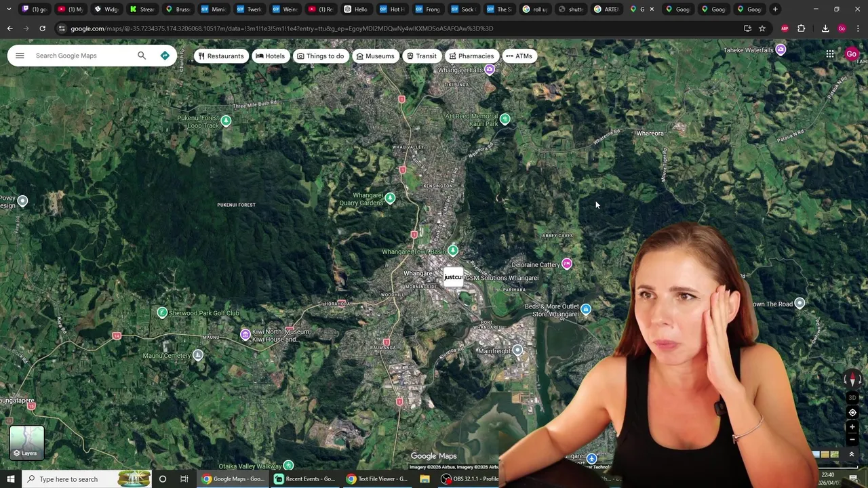868x488 pixels.
Task: Click Down The Road place pin
Action: point(800,303)
